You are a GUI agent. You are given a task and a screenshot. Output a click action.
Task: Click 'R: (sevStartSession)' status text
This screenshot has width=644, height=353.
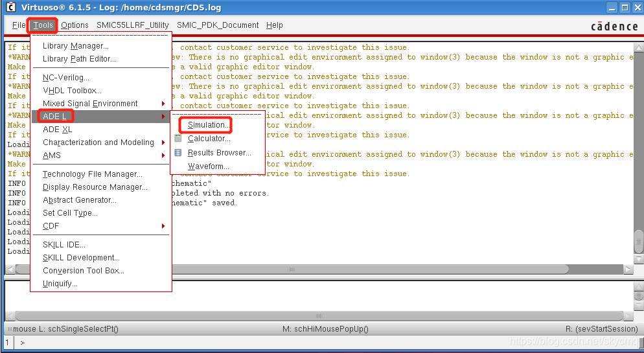click(602, 329)
